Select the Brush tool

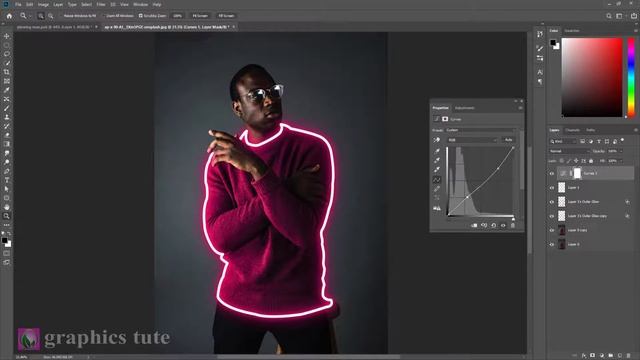coord(7,108)
